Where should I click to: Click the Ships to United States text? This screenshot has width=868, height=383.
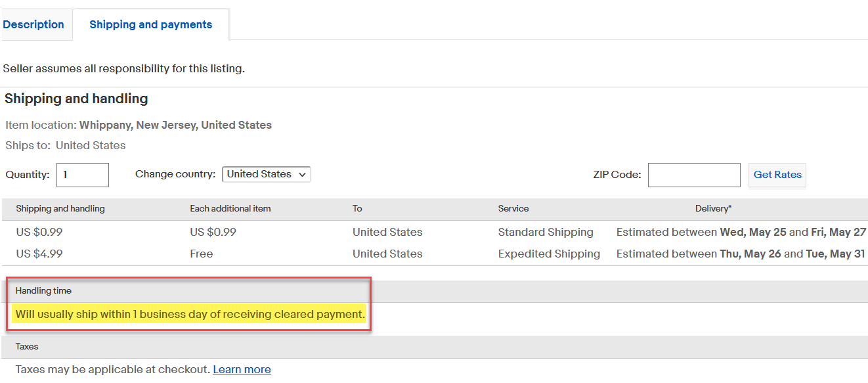[x=66, y=145]
